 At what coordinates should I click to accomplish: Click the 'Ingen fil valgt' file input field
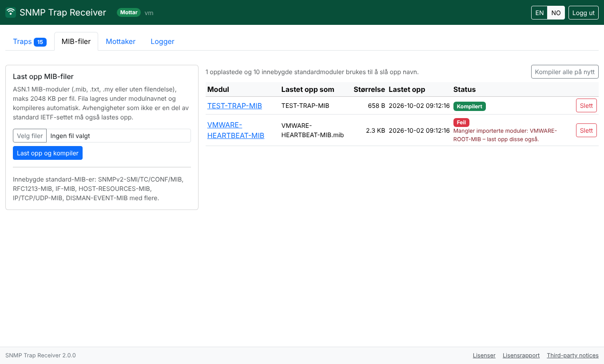click(102, 136)
